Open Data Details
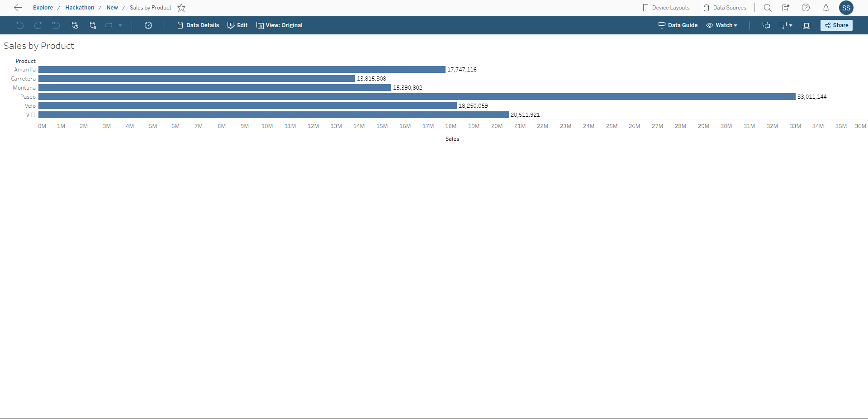The height and width of the screenshot is (419, 868). coord(198,25)
